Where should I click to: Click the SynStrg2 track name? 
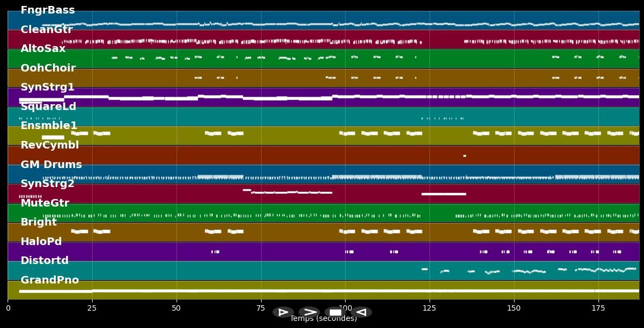(47, 184)
